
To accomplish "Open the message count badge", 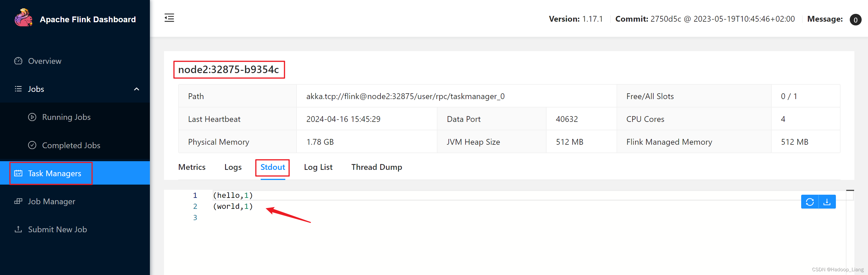I will pyautogui.click(x=855, y=20).
